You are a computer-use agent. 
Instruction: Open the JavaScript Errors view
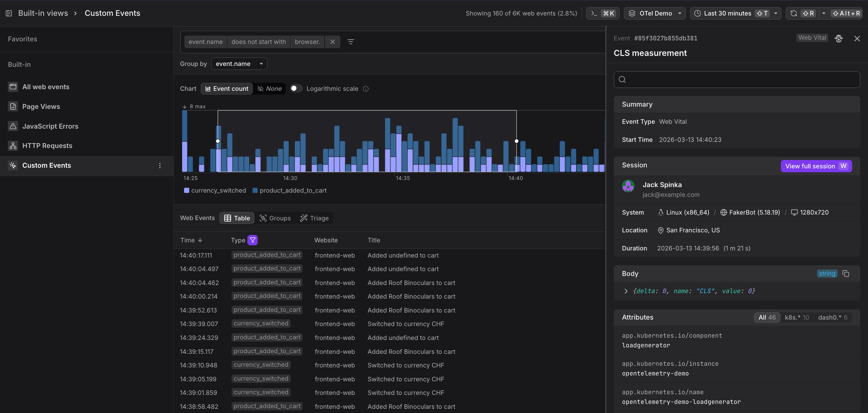point(50,126)
